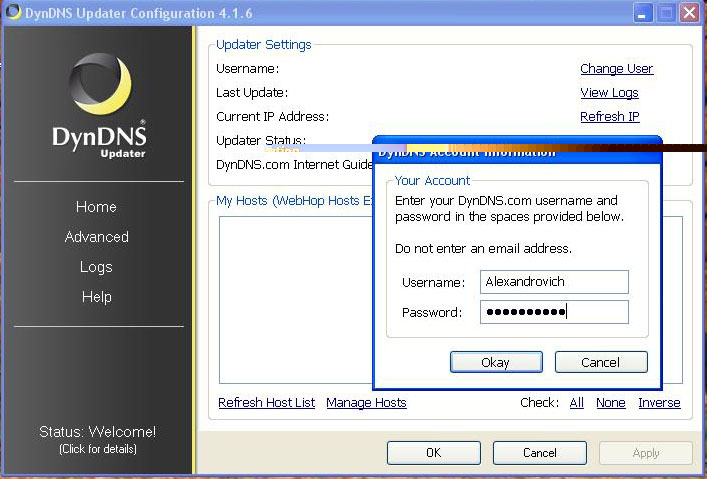Click the main window OK button

pos(434,453)
